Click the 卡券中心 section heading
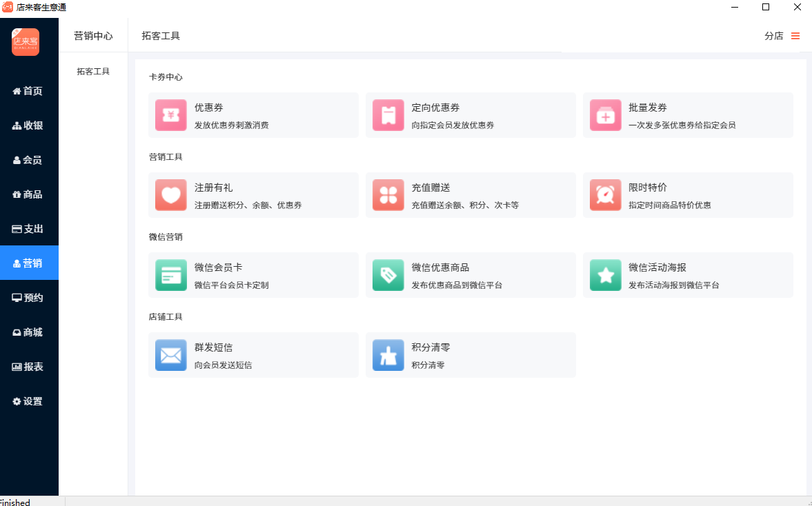 tap(166, 77)
